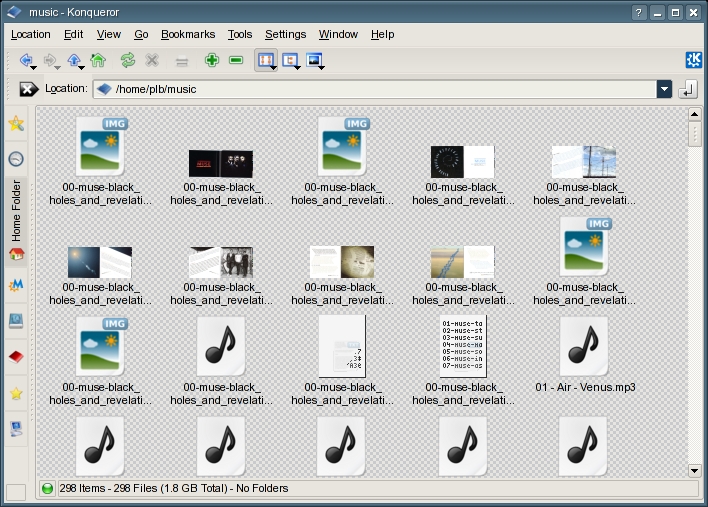Click the /home/plb/music location field

pyautogui.click(x=375, y=89)
